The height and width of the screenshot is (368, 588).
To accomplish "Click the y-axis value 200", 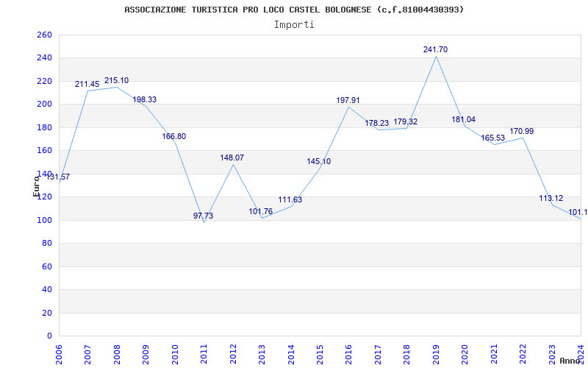I will point(45,105).
